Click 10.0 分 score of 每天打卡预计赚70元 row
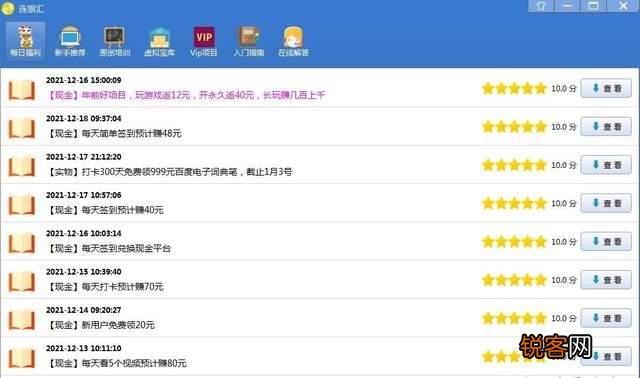Image resolution: width=640 pixels, height=378 pixels. [x=564, y=280]
